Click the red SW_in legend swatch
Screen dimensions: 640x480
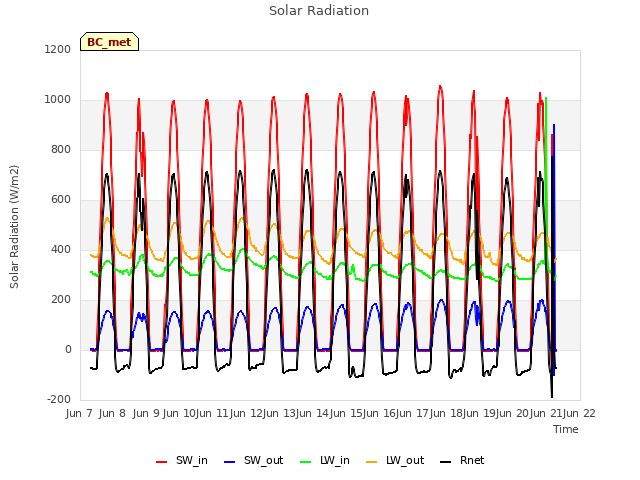[x=162, y=462]
